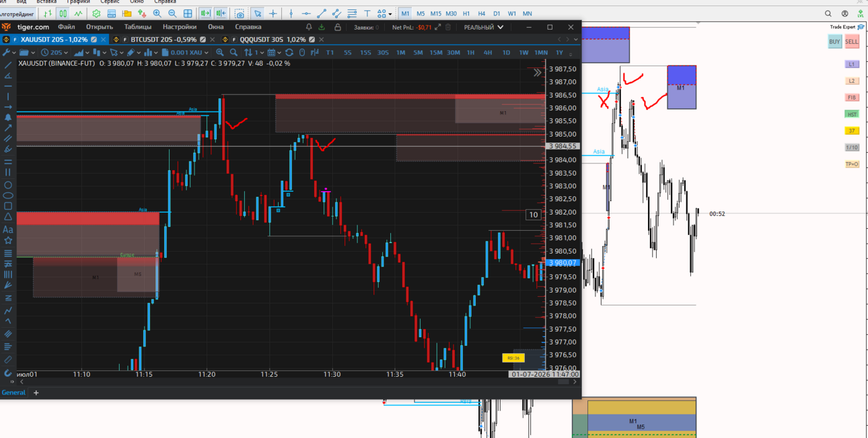This screenshot has height=438, width=868.
Task: Click the yellow 37 button
Action: click(x=852, y=131)
